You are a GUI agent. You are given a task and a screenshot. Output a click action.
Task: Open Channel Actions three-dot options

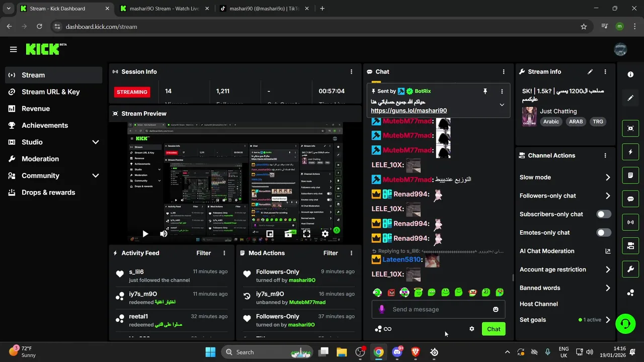coord(605,156)
